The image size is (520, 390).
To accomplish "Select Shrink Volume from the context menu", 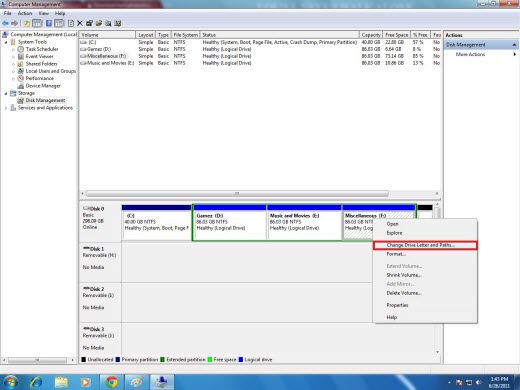I will (404, 275).
